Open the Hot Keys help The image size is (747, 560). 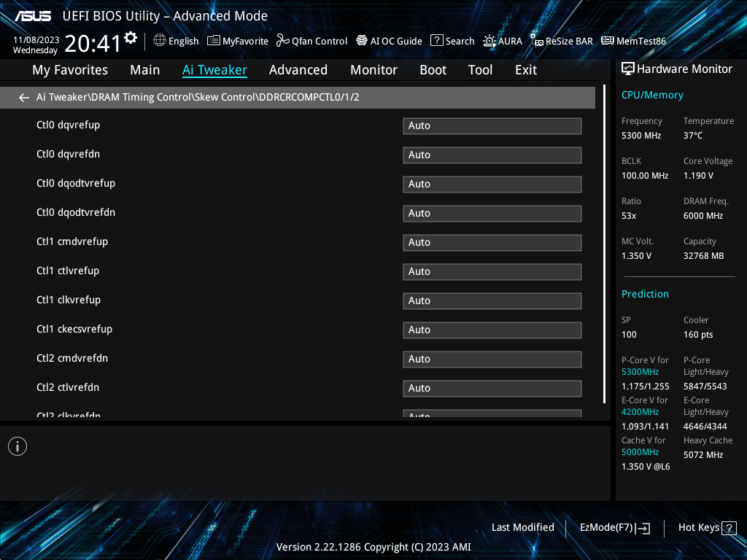tap(707, 528)
